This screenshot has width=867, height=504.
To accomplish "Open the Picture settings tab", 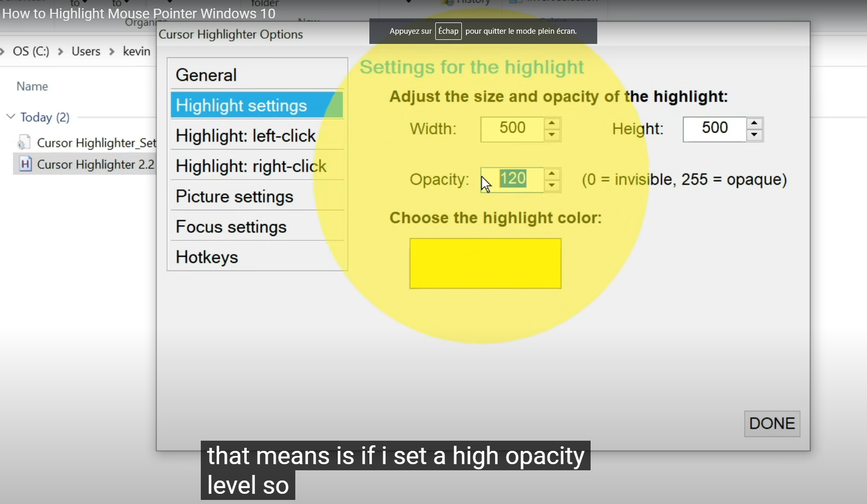I will coord(257,196).
